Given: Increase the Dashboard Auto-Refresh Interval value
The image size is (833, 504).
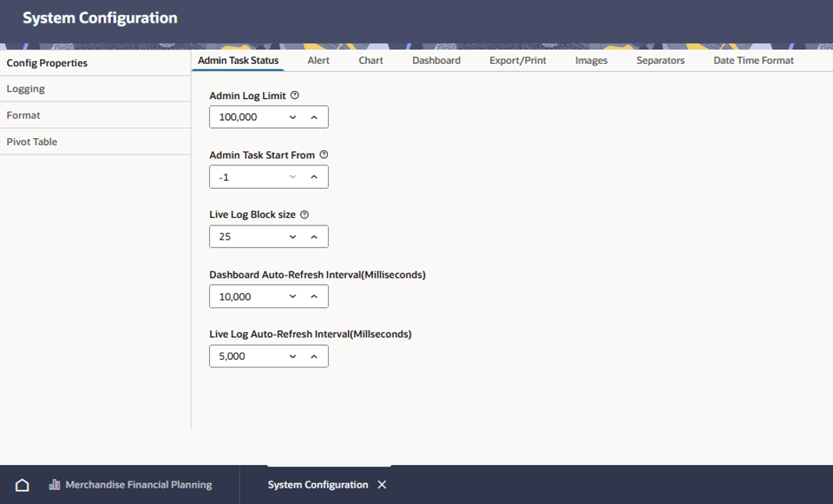Looking at the screenshot, I should (x=314, y=296).
